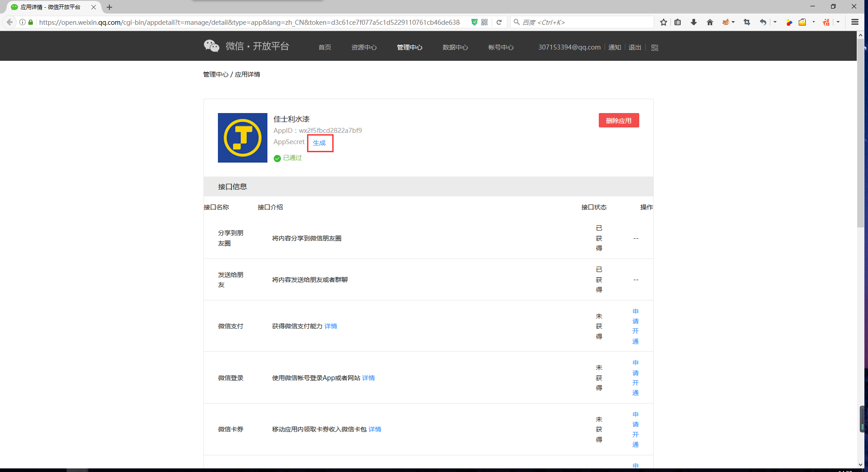Bookmark this page with the star icon
Viewport: 868px width, 472px height.
(664, 22)
